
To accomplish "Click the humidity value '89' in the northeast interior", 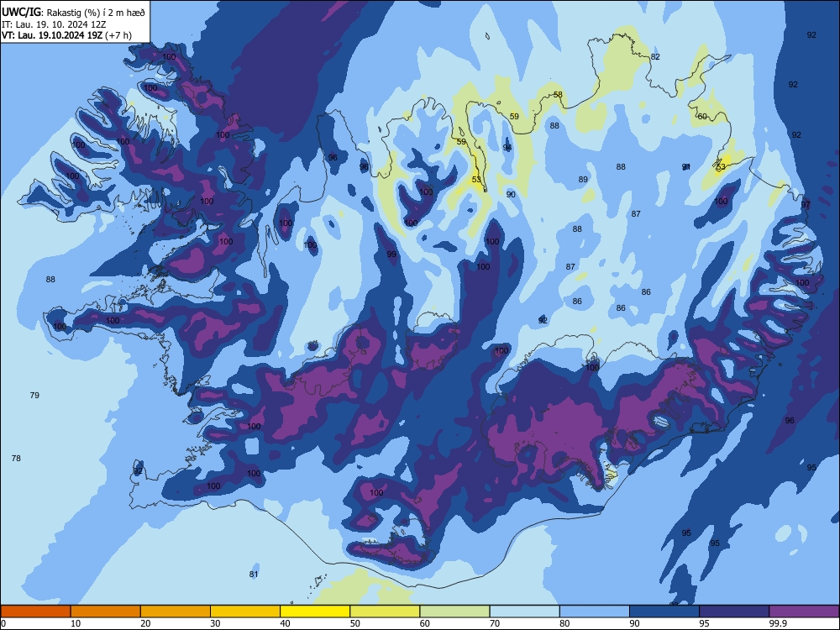I will pyautogui.click(x=583, y=180).
